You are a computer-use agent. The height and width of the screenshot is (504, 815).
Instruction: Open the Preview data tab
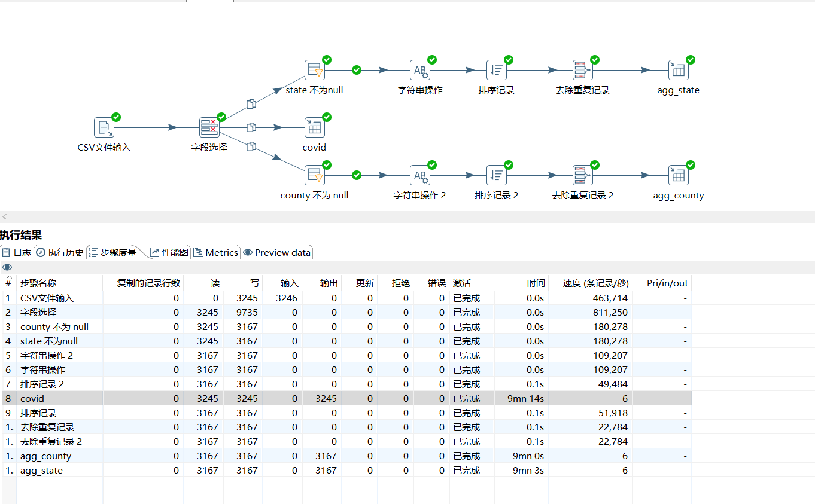pos(277,252)
